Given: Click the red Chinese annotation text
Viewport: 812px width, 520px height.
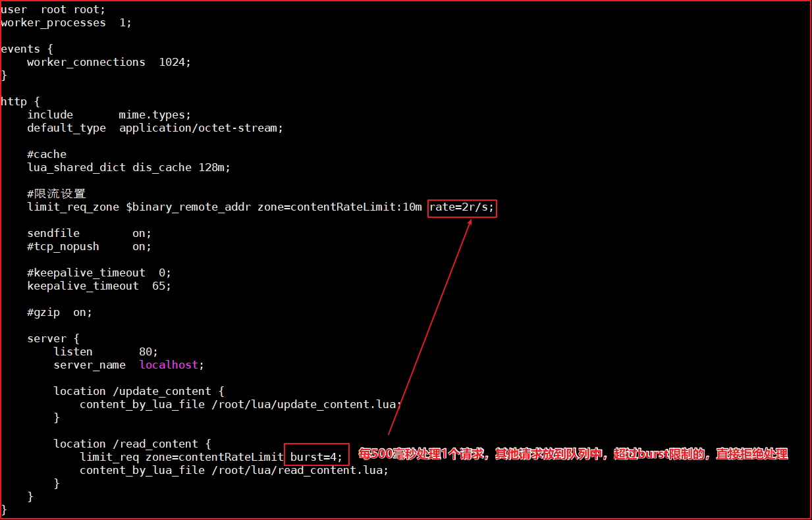Looking at the screenshot, I should [x=572, y=454].
